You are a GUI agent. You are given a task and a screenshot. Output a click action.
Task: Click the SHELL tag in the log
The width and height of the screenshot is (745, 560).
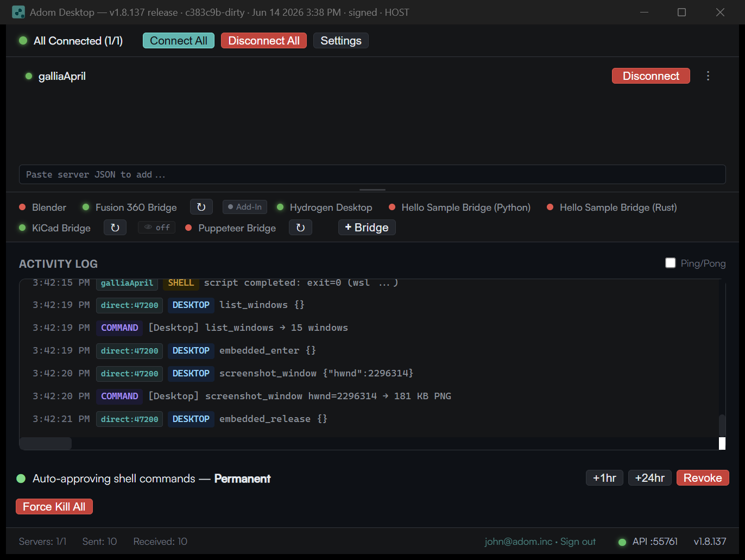[181, 282]
